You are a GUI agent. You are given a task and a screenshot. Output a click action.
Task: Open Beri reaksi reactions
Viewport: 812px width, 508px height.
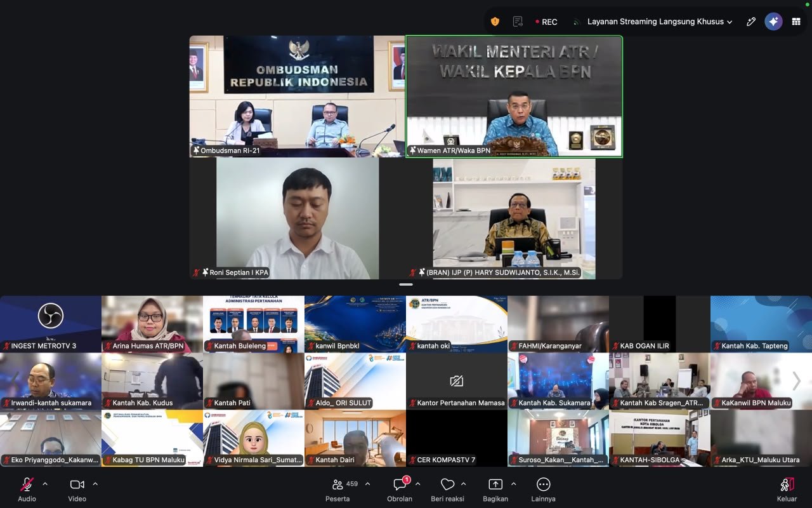[447, 489]
